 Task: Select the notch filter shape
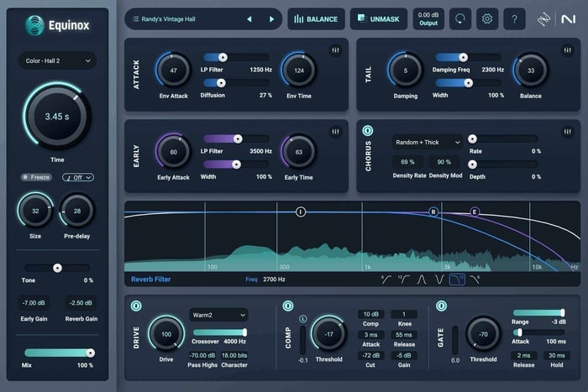coord(439,280)
